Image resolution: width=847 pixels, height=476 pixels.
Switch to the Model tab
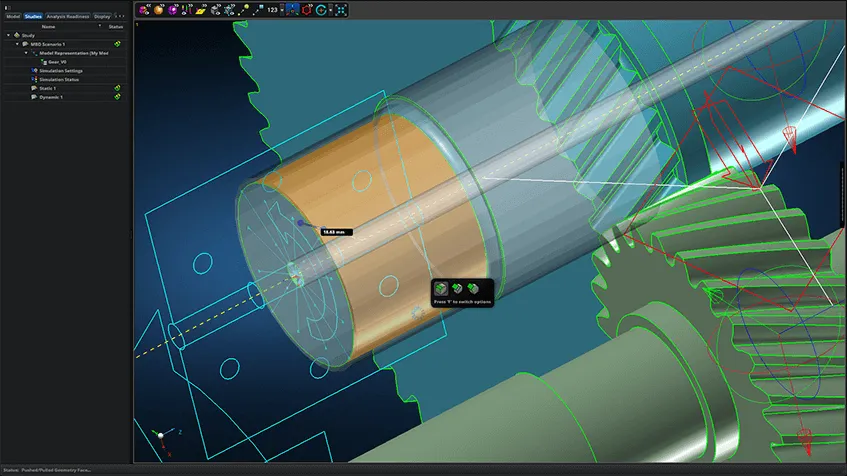[12, 16]
